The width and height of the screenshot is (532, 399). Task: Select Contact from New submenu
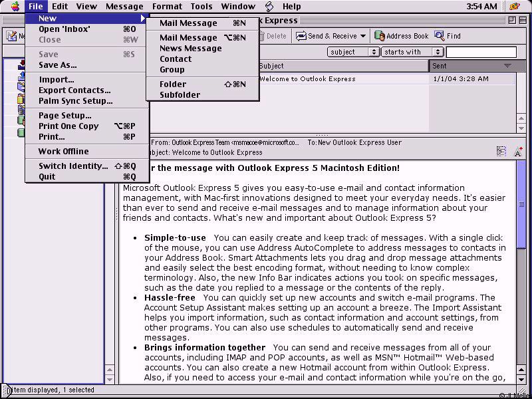point(203,59)
